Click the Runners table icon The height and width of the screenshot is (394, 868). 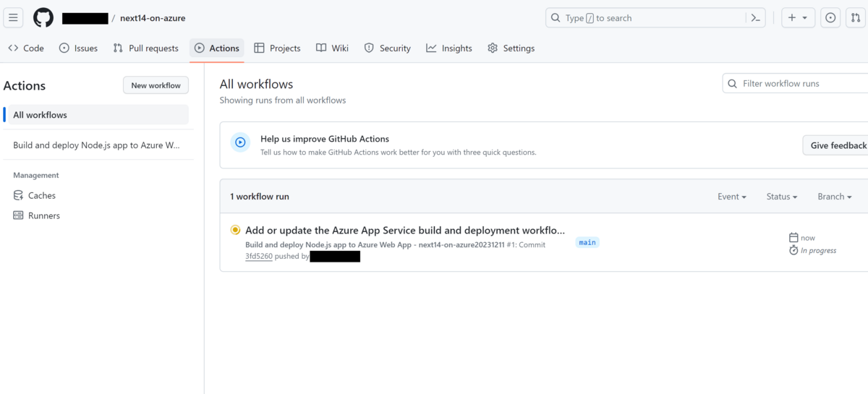tap(18, 215)
